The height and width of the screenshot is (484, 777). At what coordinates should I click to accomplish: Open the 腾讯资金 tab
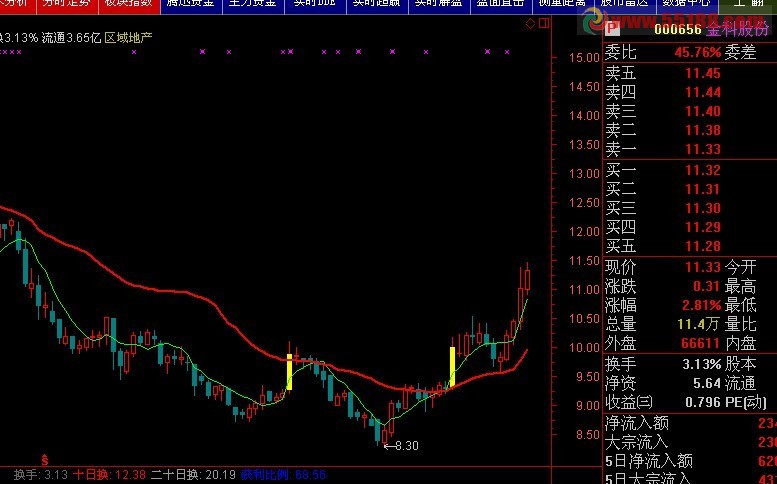coord(191,4)
